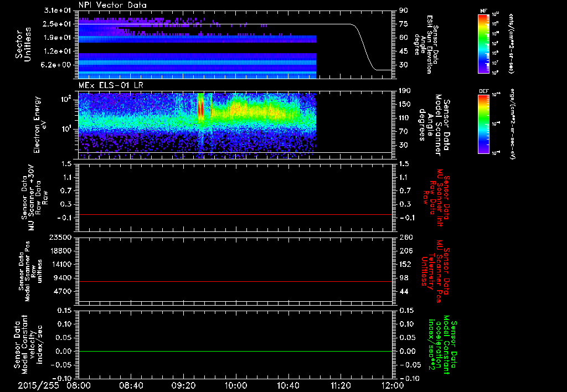The width and height of the screenshot is (567, 392).
Task: Click the DEF color bar legend
Action: pyautogui.click(x=484, y=124)
